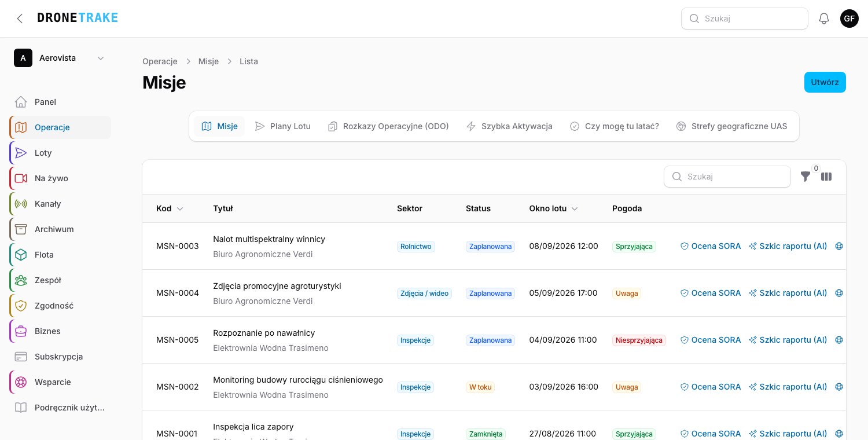Image resolution: width=868 pixels, height=440 pixels.
Task: Expand the Aerovista organization switcher
Action: (x=60, y=58)
